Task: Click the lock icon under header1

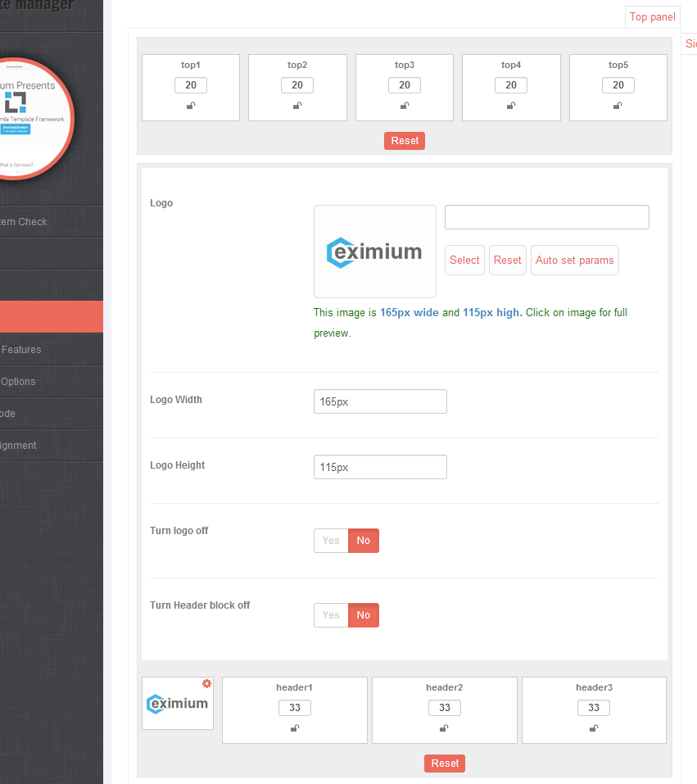Action: pyautogui.click(x=295, y=728)
